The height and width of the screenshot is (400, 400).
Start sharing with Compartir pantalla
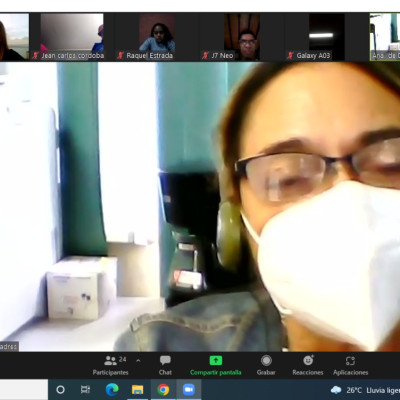click(216, 365)
